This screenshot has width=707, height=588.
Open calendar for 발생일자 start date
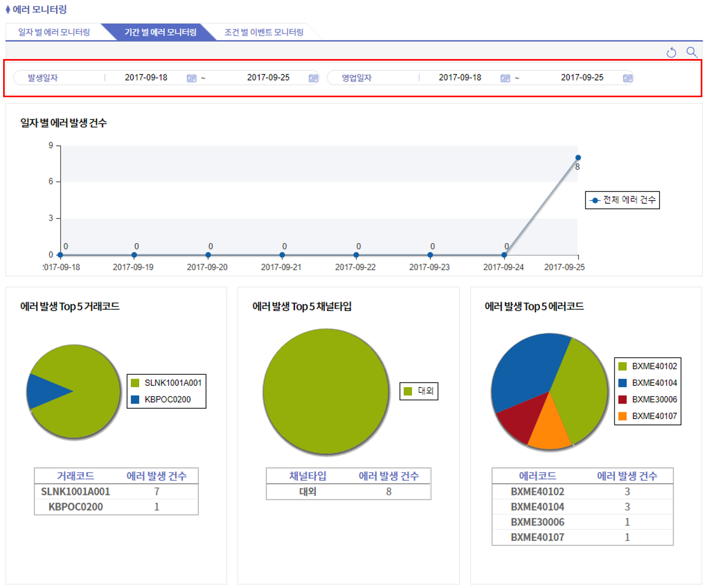[x=191, y=78]
